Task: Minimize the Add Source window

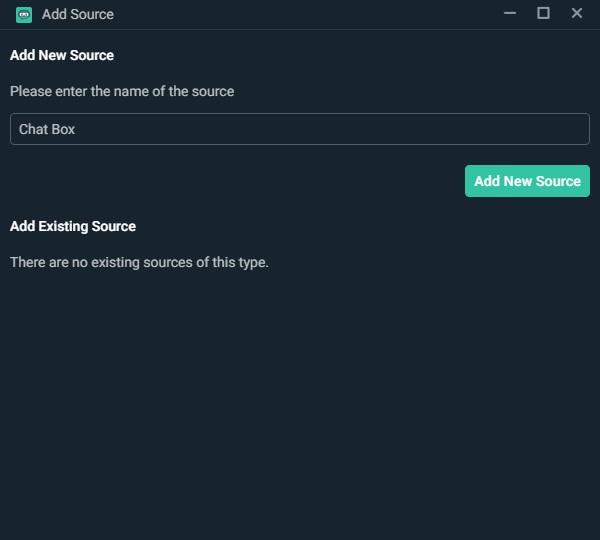Action: click(510, 13)
